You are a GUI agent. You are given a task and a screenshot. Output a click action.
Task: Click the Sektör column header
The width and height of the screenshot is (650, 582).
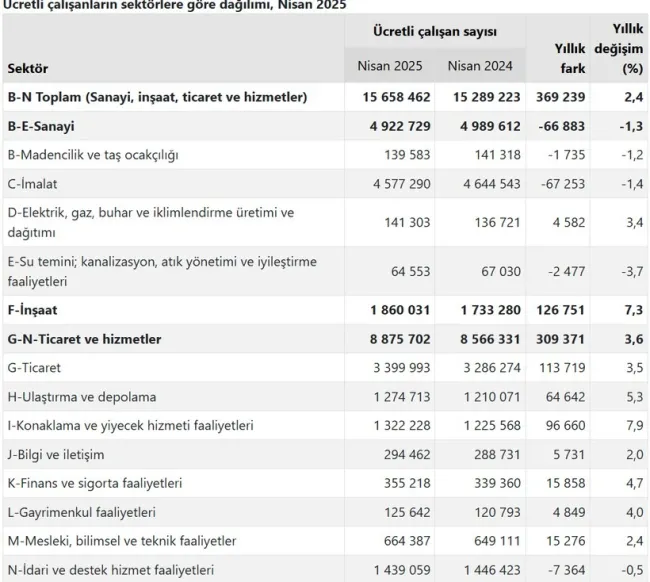point(28,68)
